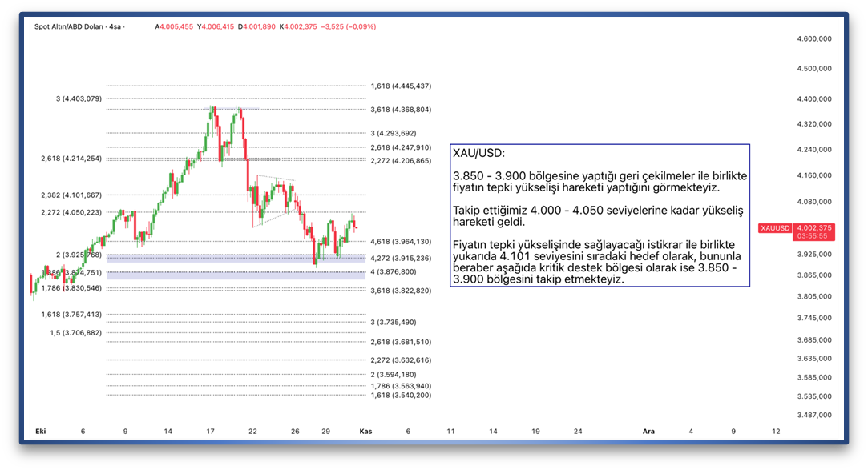The image size is (868, 470).
Task: Click the Eki month label on time axis
Action: click(x=40, y=432)
